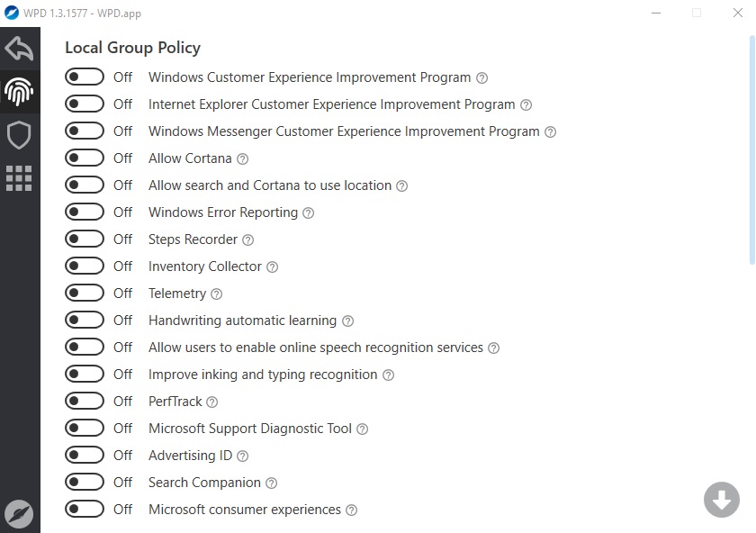Click the scroll-down arrow circle button
This screenshot has width=756, height=533.
tap(721, 500)
